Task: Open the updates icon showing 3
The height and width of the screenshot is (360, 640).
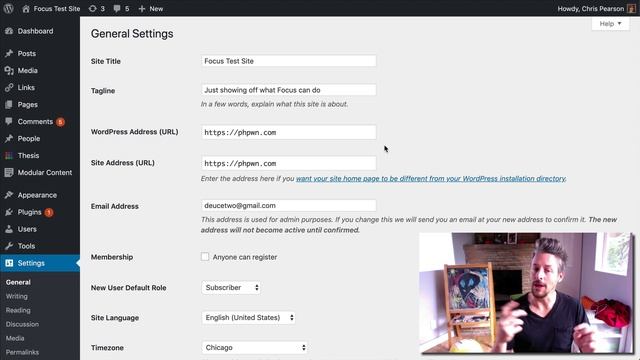Action: [x=93, y=9]
